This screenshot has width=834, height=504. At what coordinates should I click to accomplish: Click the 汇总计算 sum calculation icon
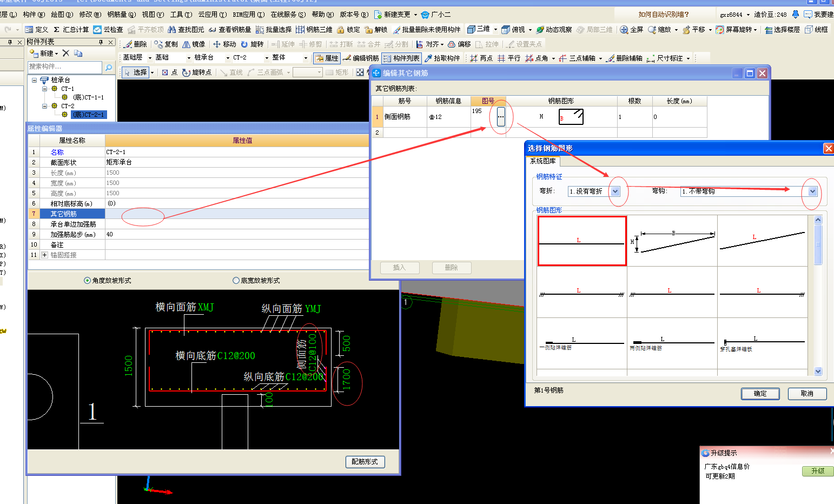coord(56,30)
